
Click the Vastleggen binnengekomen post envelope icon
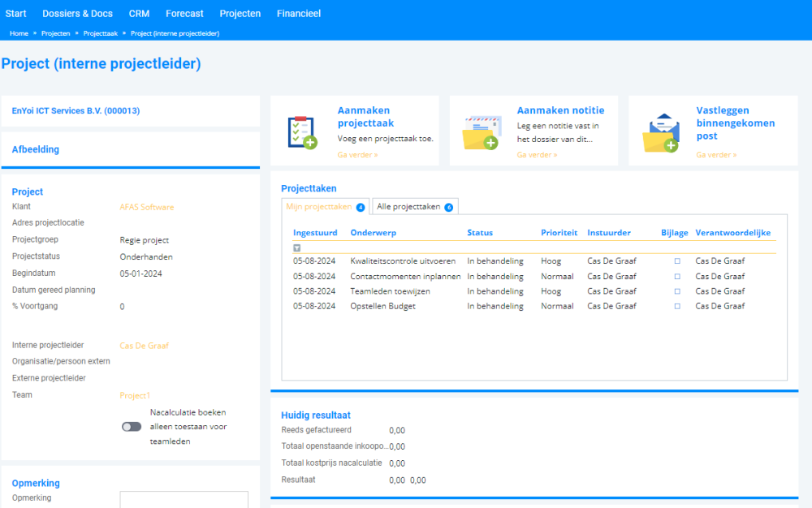click(x=661, y=133)
